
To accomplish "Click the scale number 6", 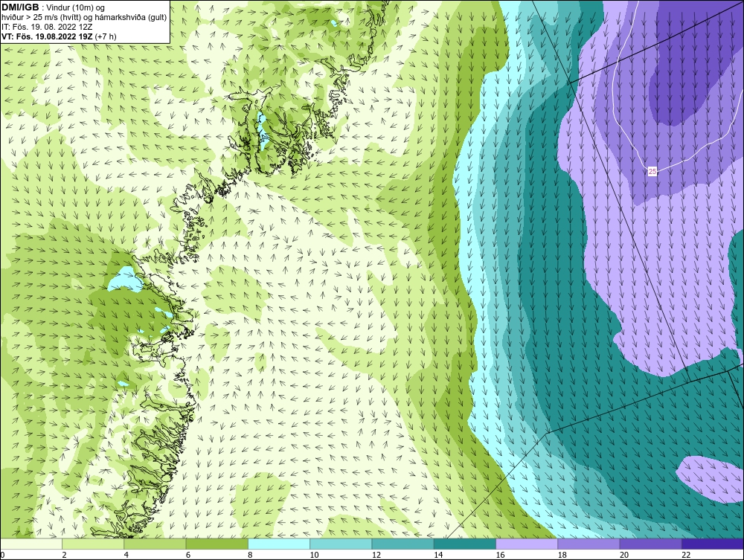I will pyautogui.click(x=188, y=556).
